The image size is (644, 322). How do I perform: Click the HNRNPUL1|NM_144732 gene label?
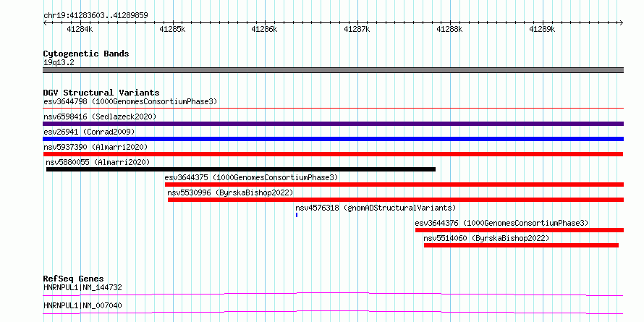point(82,287)
